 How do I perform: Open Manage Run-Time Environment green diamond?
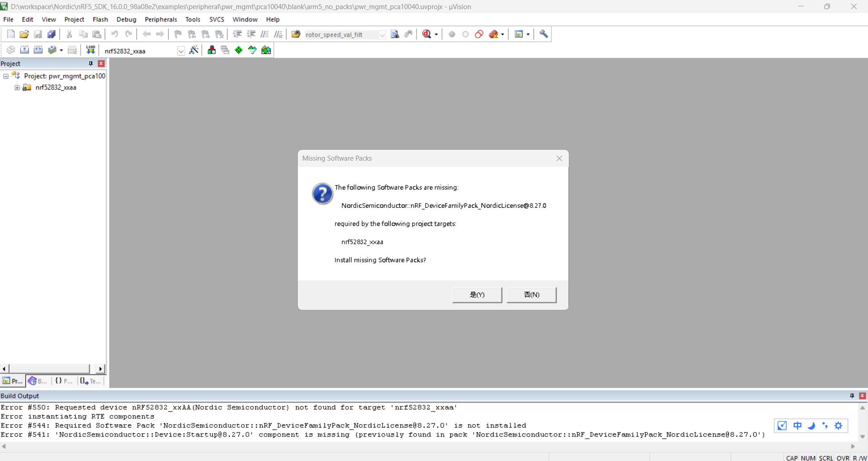(x=239, y=50)
